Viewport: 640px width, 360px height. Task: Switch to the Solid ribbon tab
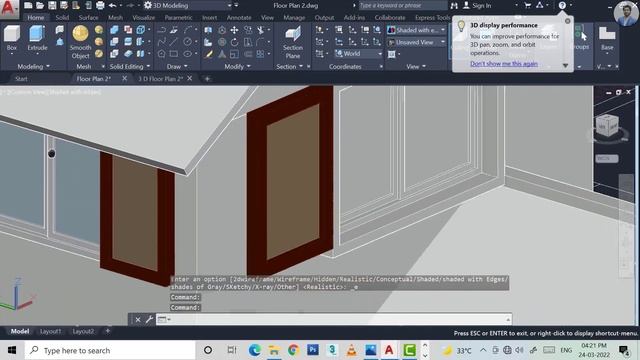pyautogui.click(x=62, y=18)
